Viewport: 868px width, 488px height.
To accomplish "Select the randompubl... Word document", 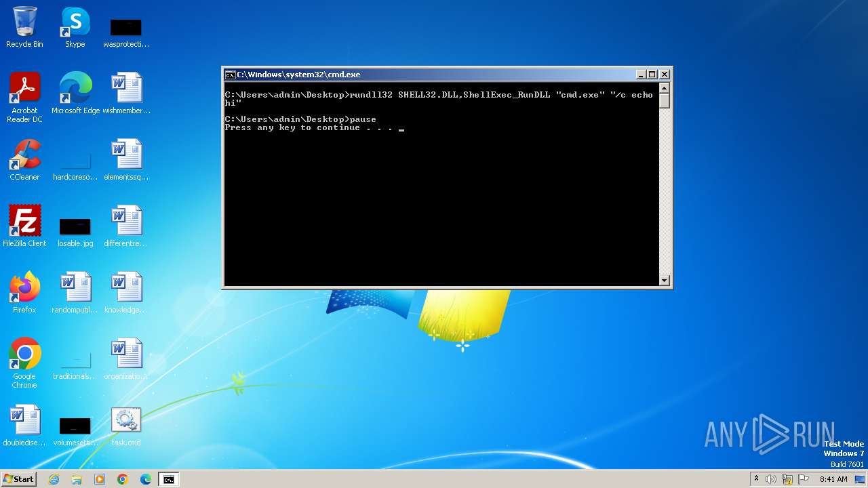I will tap(75, 293).
